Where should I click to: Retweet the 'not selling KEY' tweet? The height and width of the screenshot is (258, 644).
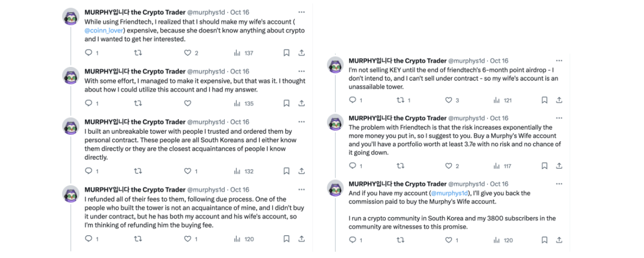click(404, 100)
